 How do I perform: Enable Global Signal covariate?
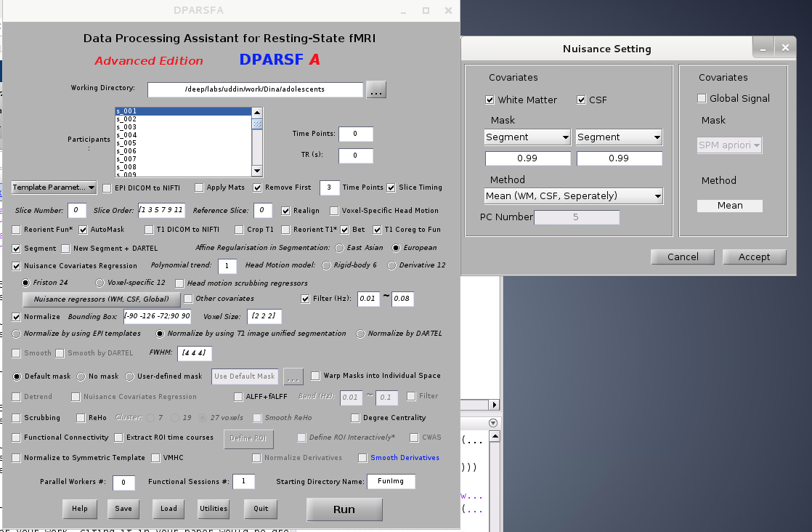tap(702, 98)
